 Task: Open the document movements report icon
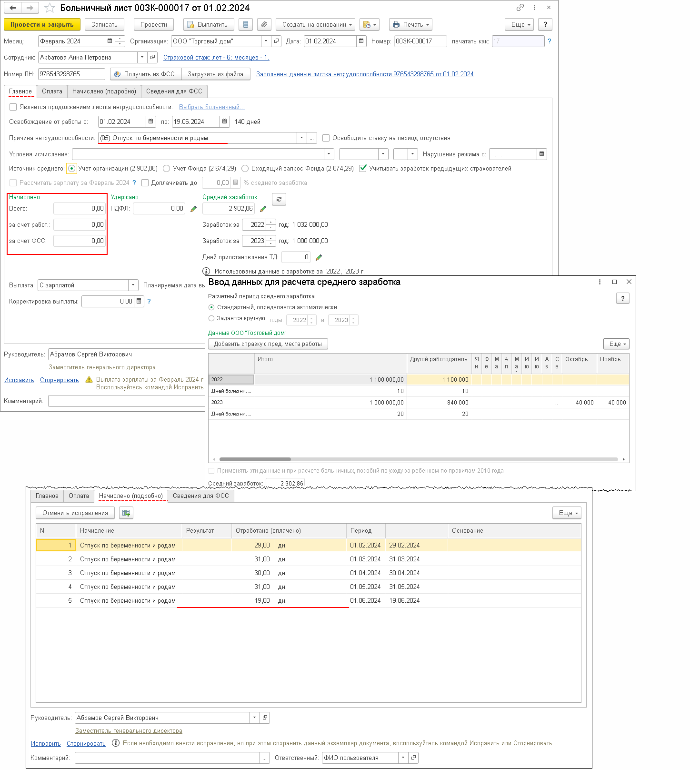[246, 25]
